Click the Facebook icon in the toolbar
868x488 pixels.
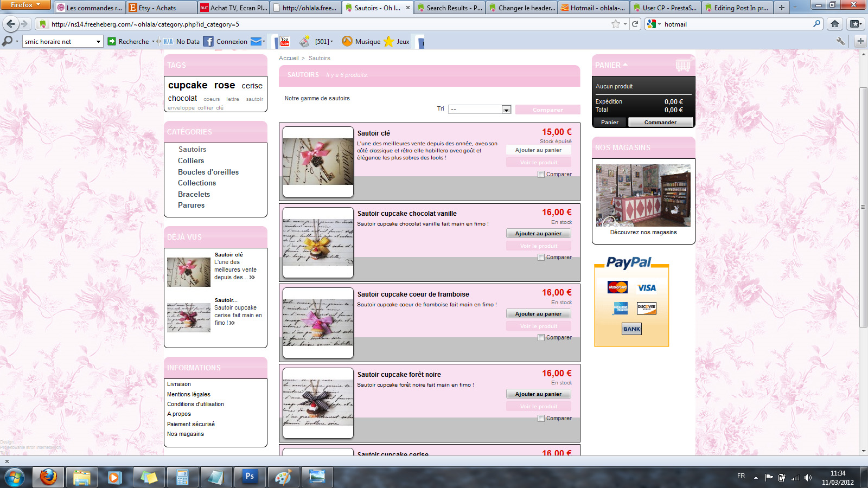pos(208,41)
